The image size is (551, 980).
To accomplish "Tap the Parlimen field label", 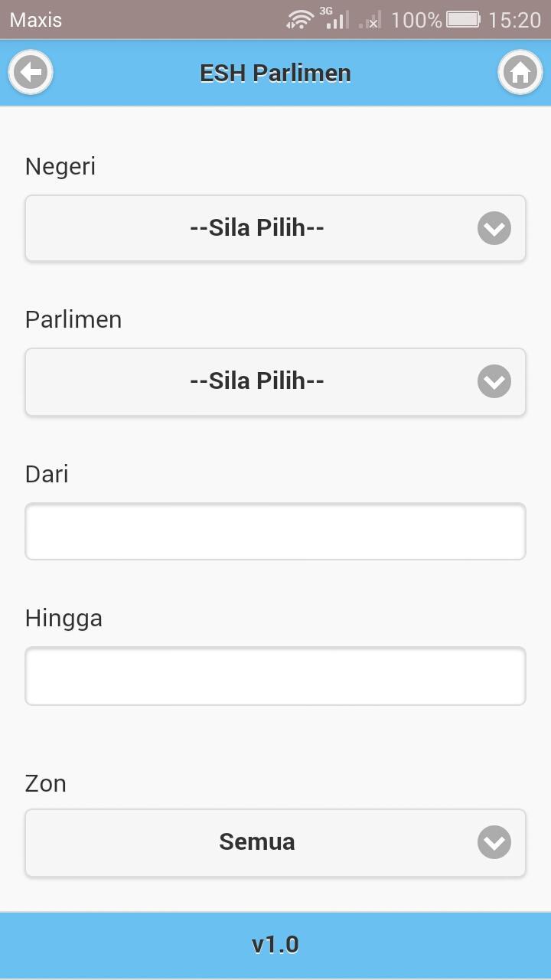I will (73, 319).
